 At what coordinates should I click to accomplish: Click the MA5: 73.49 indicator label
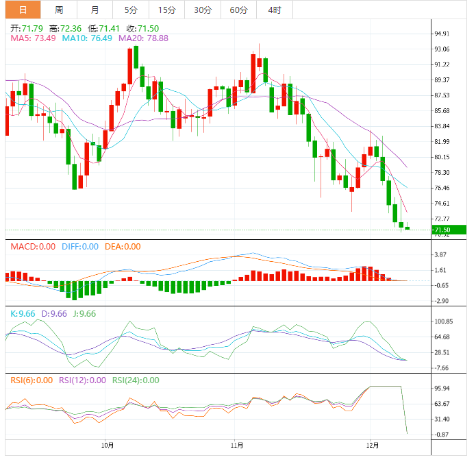(x=34, y=38)
